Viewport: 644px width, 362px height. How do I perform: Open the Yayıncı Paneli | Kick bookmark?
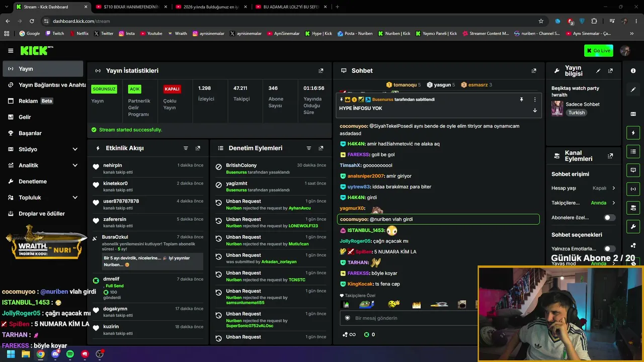(x=436, y=34)
